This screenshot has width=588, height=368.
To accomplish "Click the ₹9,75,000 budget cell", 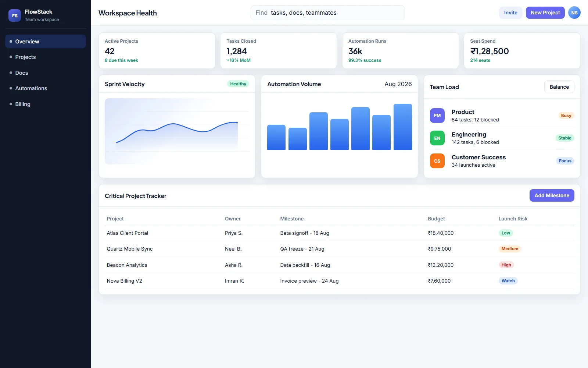I will [439, 249].
